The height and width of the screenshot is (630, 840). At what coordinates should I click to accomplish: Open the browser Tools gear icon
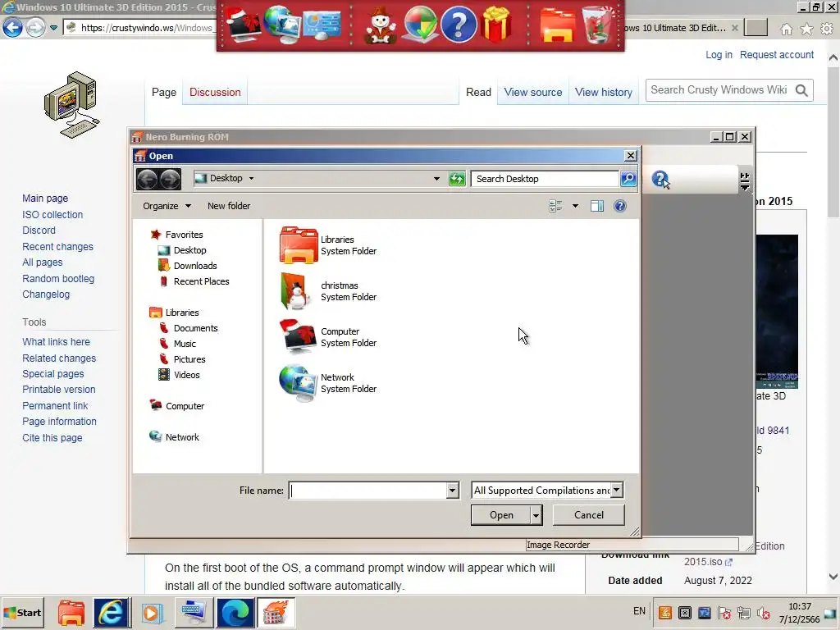point(827,29)
